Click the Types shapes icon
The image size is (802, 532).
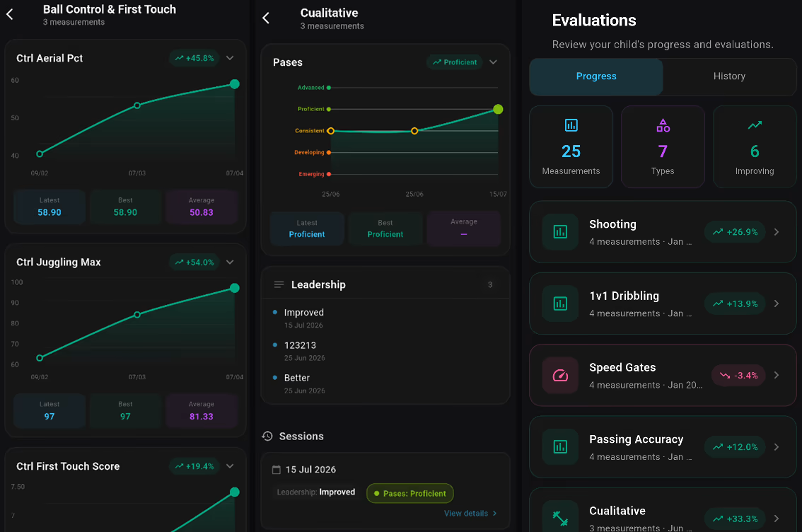(x=663, y=125)
